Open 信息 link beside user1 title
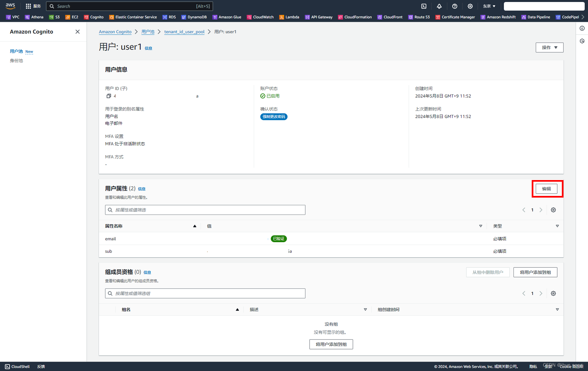588x371 pixels. 148,48
